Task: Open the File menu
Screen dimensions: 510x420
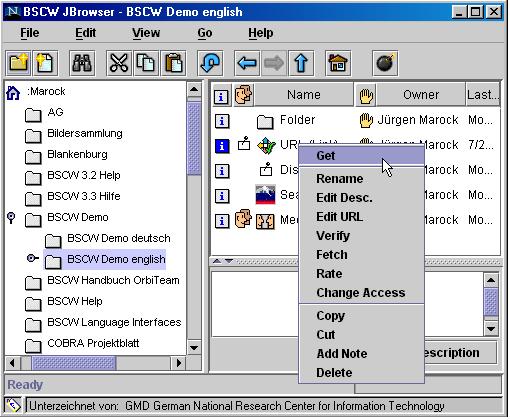Action: 30,33
